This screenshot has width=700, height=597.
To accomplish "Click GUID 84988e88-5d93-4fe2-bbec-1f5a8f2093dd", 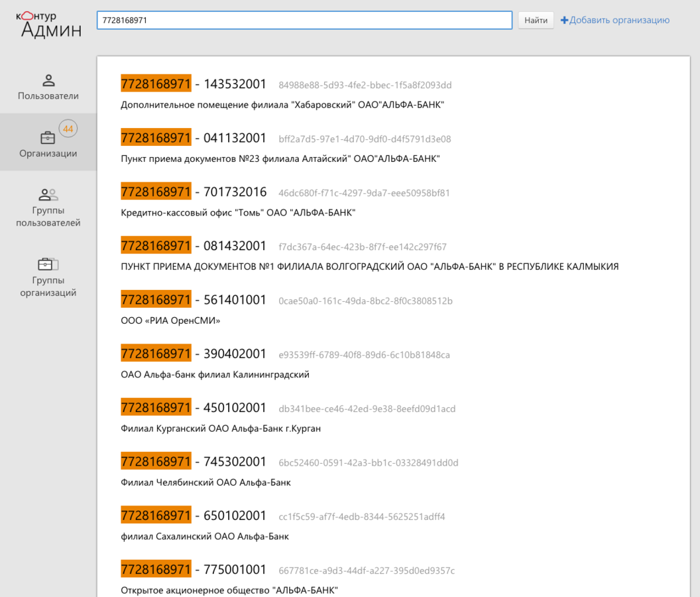I will click(365, 85).
